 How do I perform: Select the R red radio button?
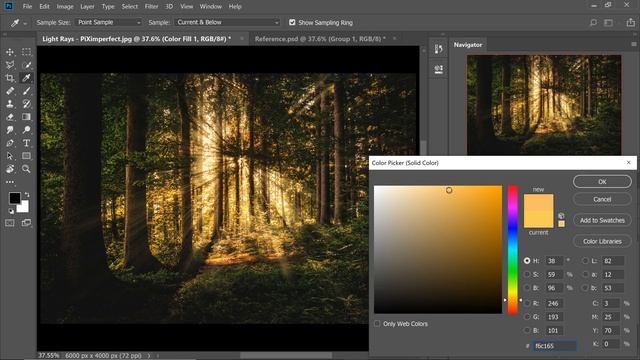pos(527,303)
